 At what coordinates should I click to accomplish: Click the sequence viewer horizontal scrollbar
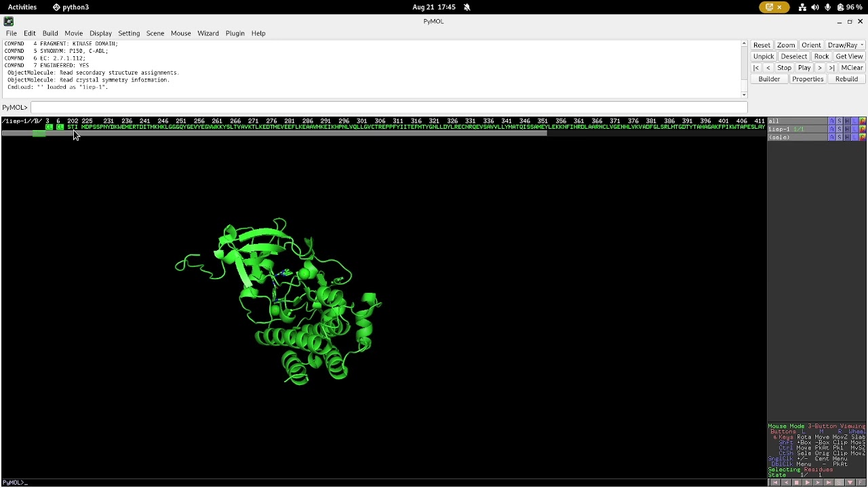pyautogui.click(x=274, y=133)
